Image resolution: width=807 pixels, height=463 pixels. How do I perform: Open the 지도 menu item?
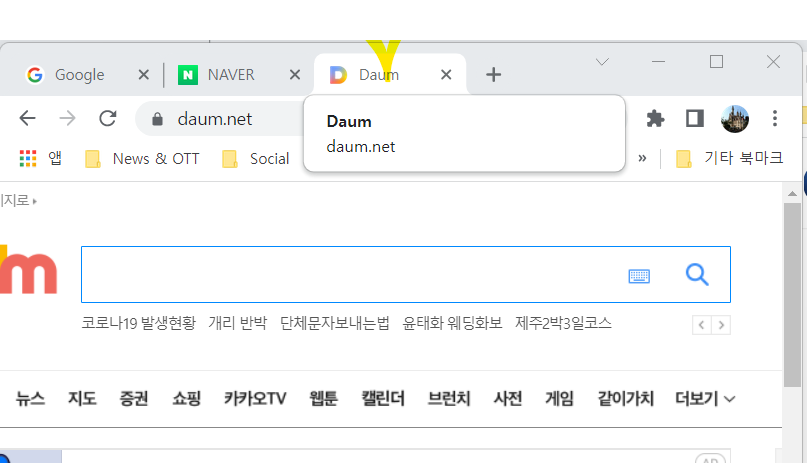point(82,399)
